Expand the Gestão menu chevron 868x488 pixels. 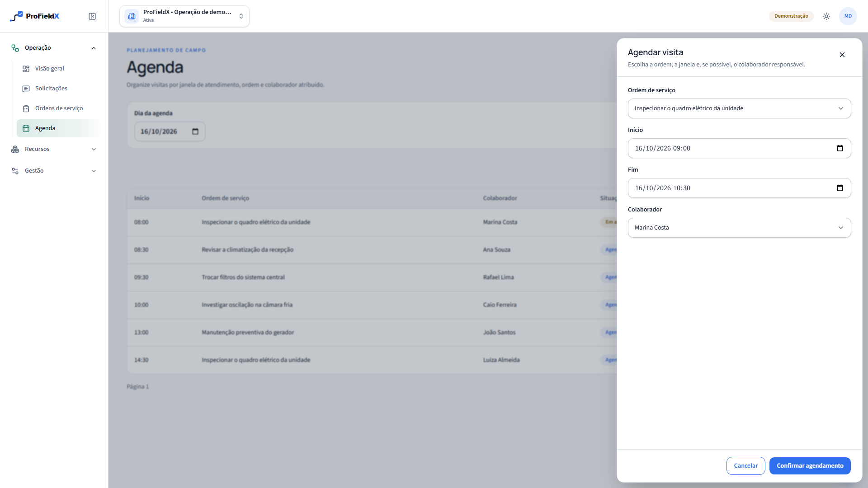[94, 171]
